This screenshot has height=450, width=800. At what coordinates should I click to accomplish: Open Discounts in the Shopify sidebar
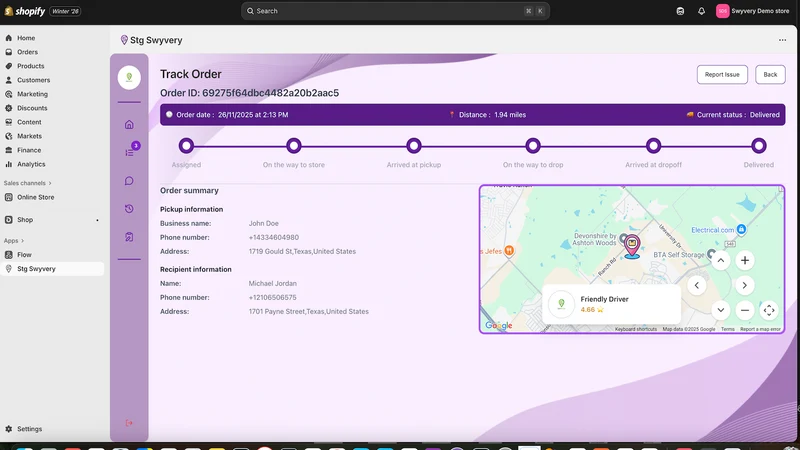coord(32,108)
